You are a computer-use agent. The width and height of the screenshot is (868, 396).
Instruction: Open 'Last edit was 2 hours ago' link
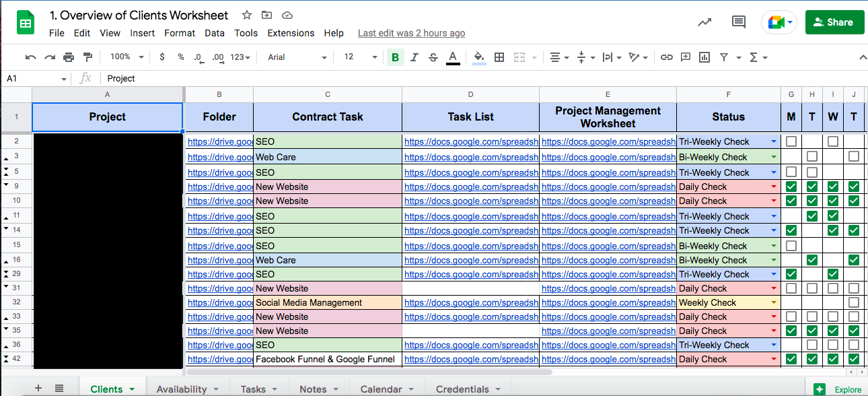point(411,33)
